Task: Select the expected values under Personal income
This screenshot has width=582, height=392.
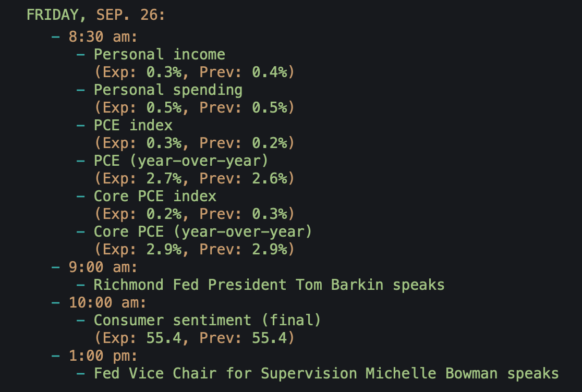Action: (195, 72)
